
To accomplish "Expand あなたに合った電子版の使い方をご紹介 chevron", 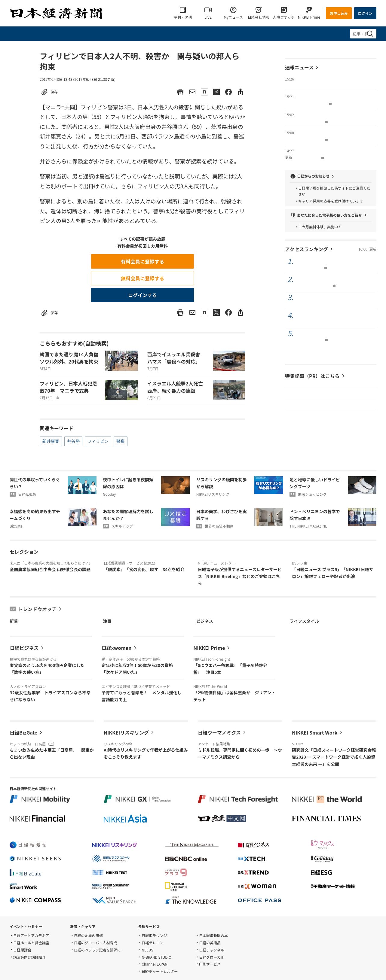I will 366,215.
